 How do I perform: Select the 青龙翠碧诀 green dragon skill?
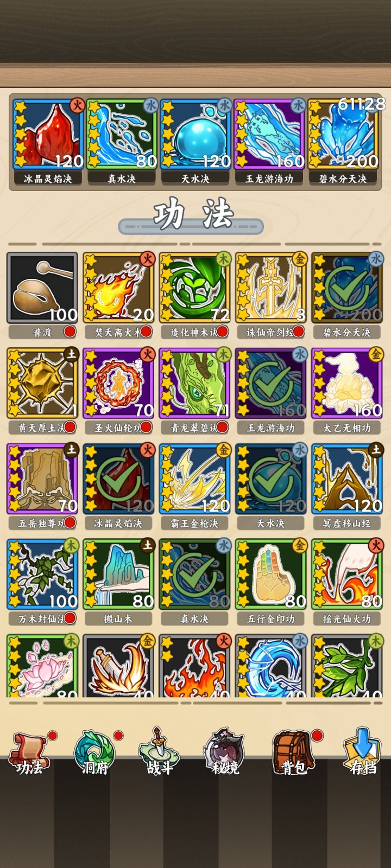click(194, 383)
